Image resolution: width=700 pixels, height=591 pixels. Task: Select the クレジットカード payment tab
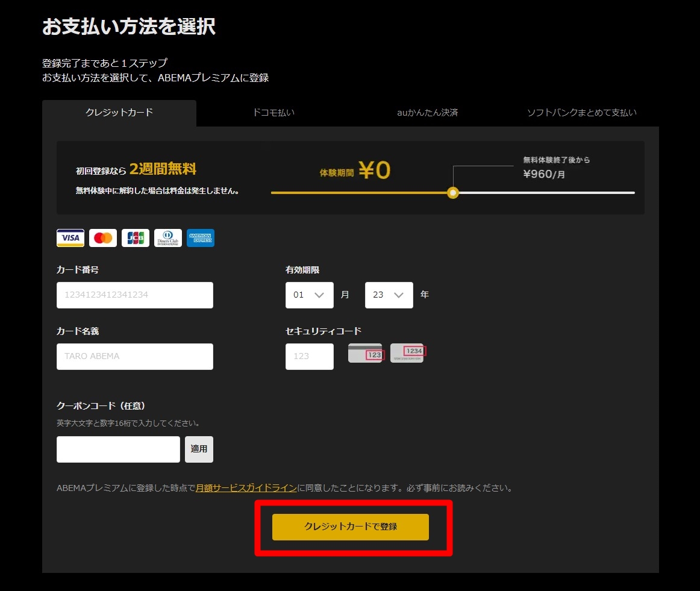(119, 113)
